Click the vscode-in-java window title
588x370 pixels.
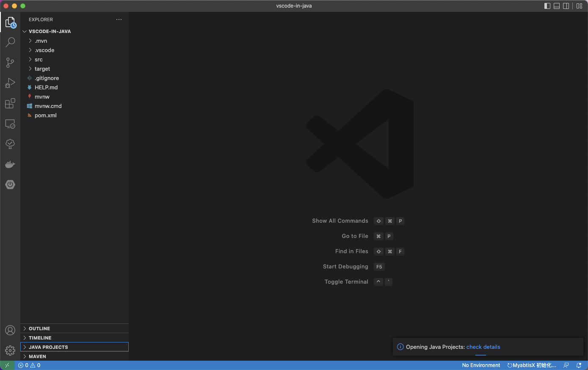pyautogui.click(x=294, y=6)
